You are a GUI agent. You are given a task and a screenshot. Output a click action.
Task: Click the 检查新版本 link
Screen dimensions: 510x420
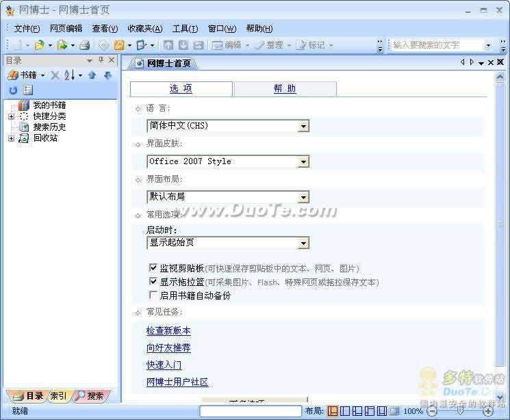tap(168, 330)
